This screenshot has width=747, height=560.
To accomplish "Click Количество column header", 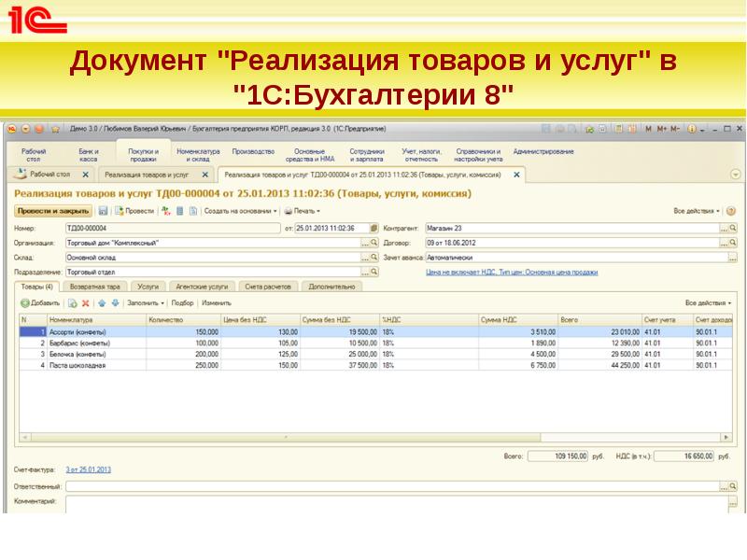I will (x=183, y=320).
